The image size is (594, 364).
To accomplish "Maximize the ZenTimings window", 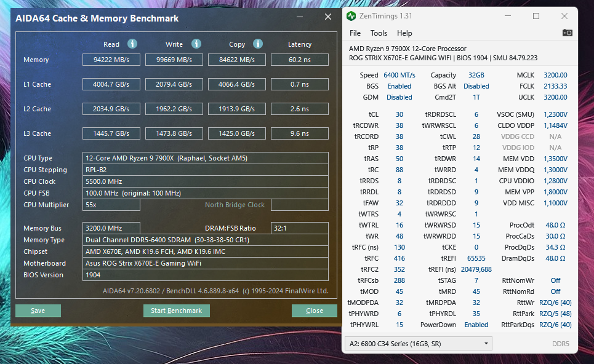I will 536,16.
